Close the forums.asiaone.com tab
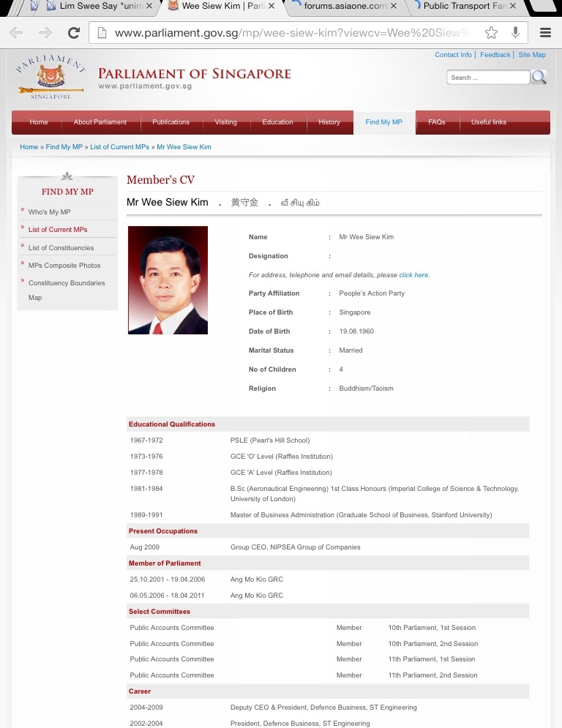 [x=394, y=6]
